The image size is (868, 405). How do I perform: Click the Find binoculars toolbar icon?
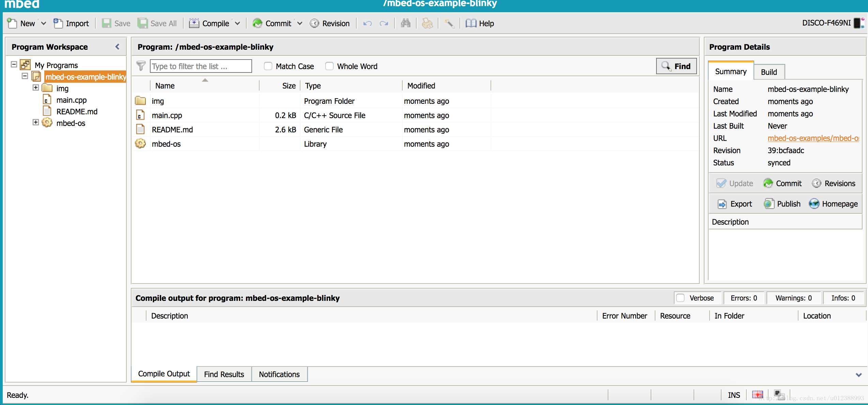(405, 23)
